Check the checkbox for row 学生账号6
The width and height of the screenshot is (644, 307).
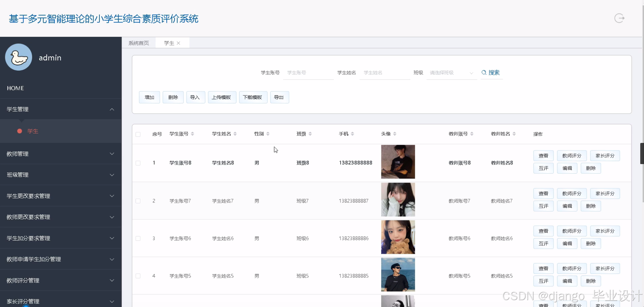click(138, 238)
